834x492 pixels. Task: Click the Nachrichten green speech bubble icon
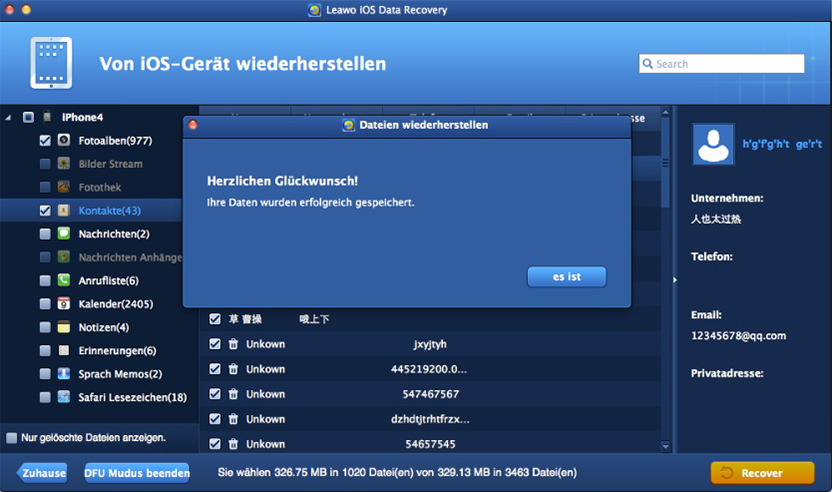(x=64, y=234)
